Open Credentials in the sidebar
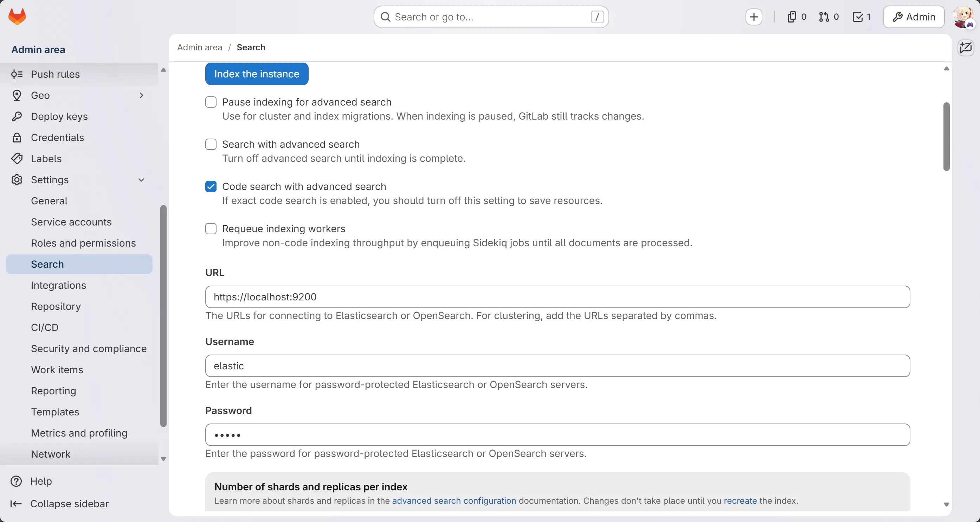The width and height of the screenshot is (980, 522). [x=79, y=138]
